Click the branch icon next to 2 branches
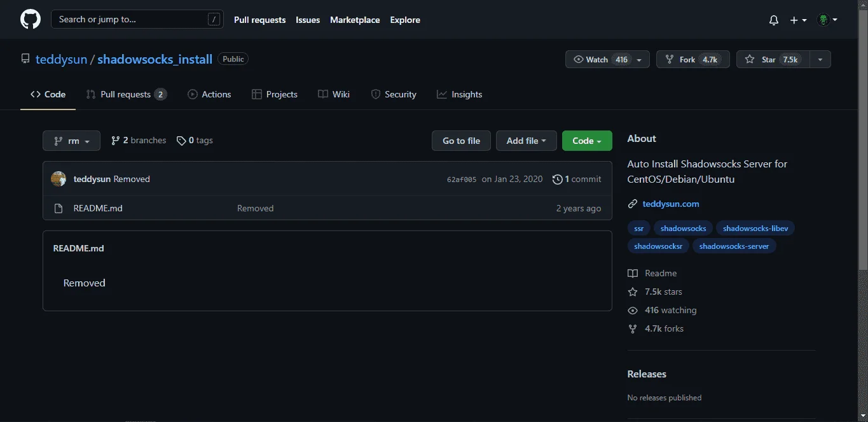The height and width of the screenshot is (422, 868). pyautogui.click(x=115, y=141)
